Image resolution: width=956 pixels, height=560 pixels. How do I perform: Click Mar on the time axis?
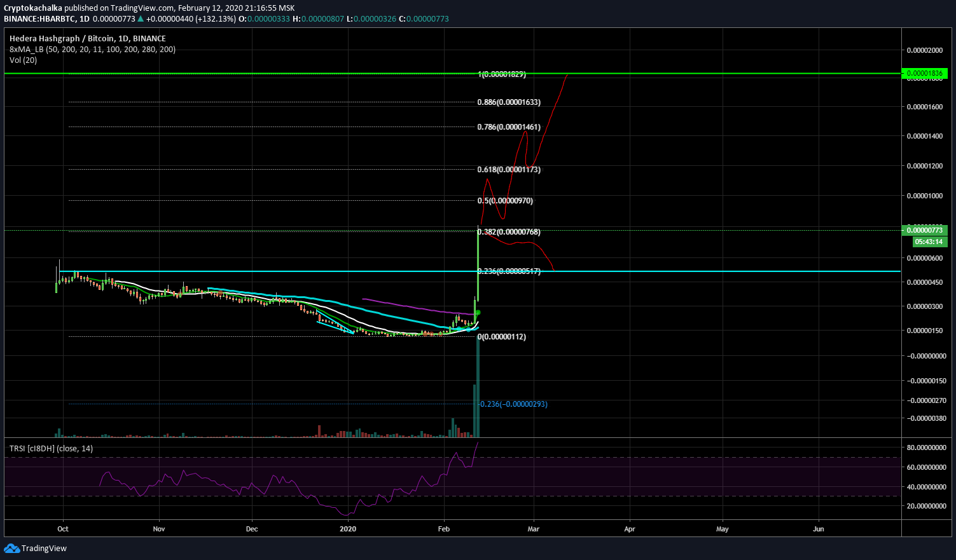pyautogui.click(x=534, y=529)
